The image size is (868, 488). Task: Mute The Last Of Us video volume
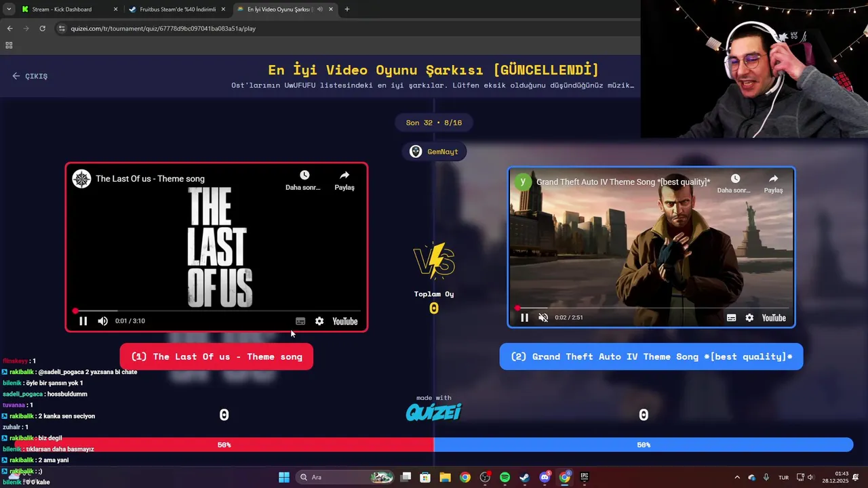(x=102, y=321)
